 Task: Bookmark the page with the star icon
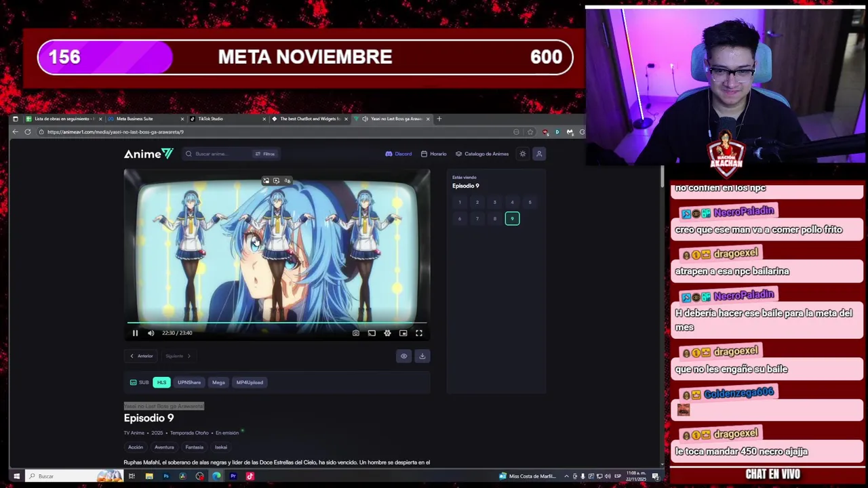530,132
